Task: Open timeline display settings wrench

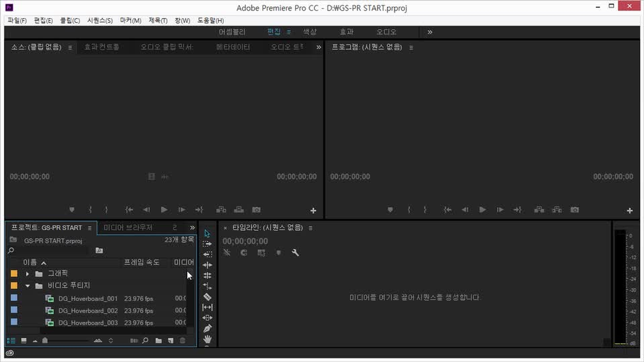Action: coord(295,253)
